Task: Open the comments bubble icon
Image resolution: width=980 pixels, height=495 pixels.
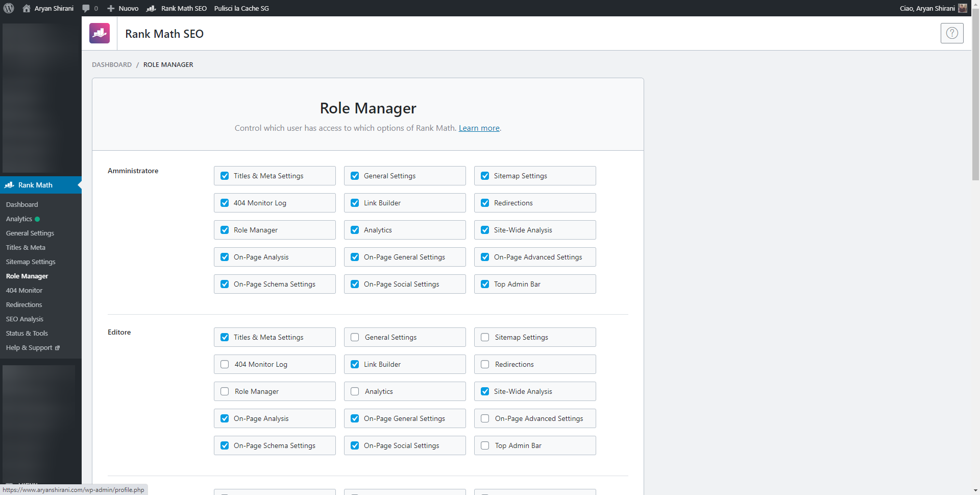Action: 86,8
